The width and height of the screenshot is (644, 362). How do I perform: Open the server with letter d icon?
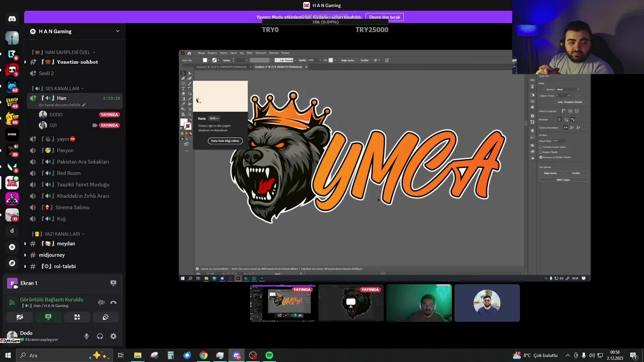12,231
